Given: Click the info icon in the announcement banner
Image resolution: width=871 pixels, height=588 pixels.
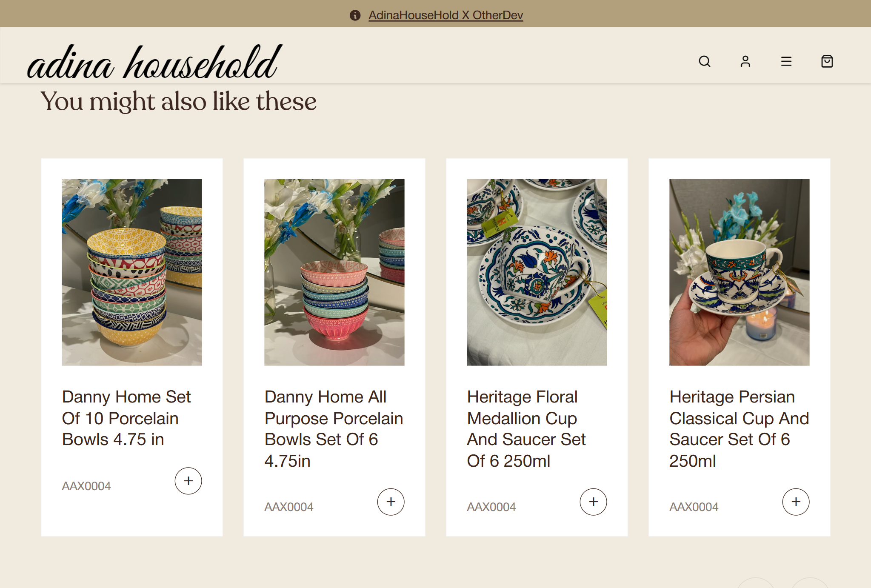Looking at the screenshot, I should tap(355, 15).
